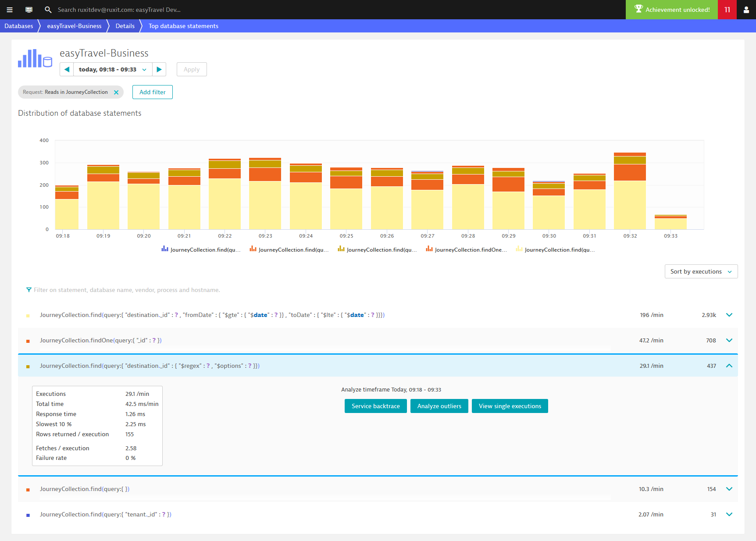Click the orange swatch of find query{ } row

28,490
